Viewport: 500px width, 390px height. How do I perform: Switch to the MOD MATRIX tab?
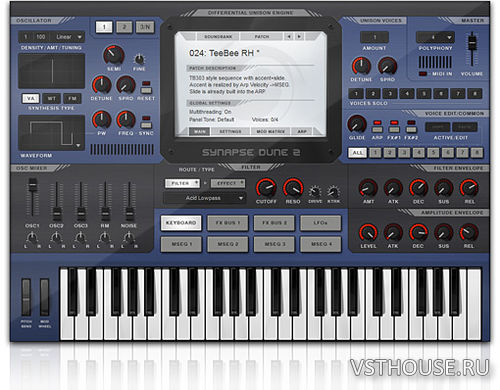270,132
